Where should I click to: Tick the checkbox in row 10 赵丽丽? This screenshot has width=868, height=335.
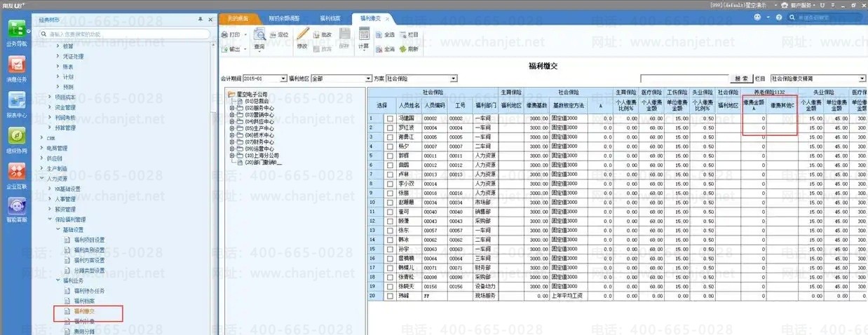(x=390, y=203)
